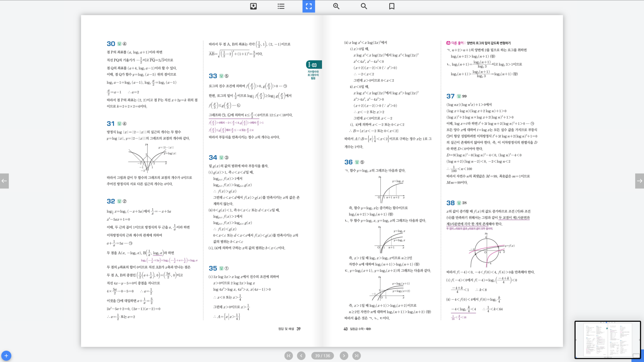Advance to next page in bottom pager
The height and width of the screenshot is (362, 644).
click(x=344, y=356)
